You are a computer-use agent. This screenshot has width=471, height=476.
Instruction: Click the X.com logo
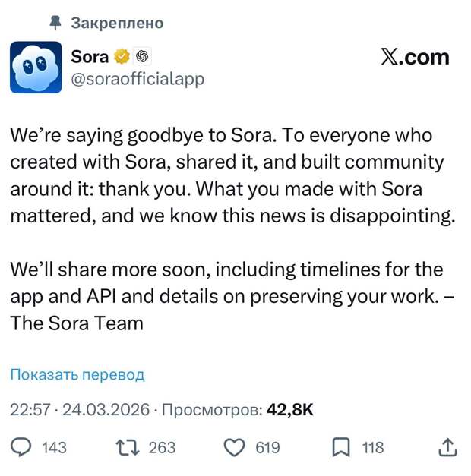tap(415, 58)
